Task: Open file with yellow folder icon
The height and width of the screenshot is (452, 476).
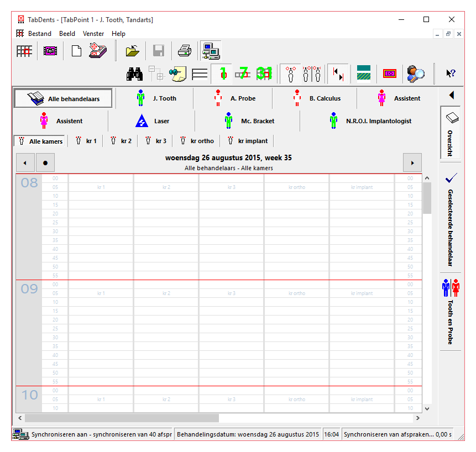Action: (133, 51)
